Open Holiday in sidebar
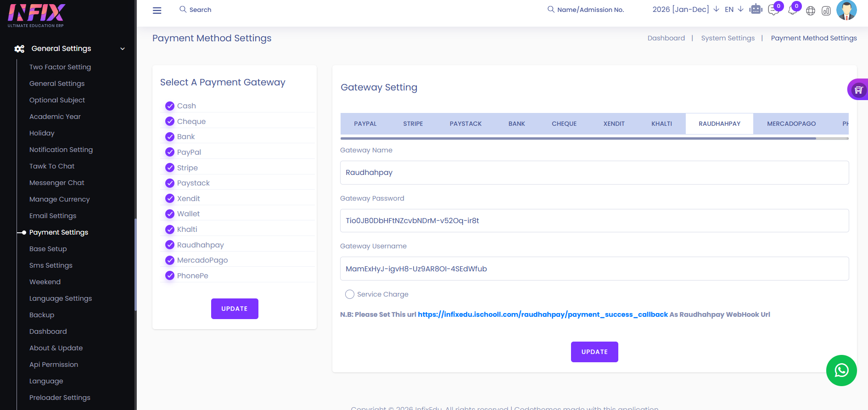868x410 pixels. click(42, 133)
